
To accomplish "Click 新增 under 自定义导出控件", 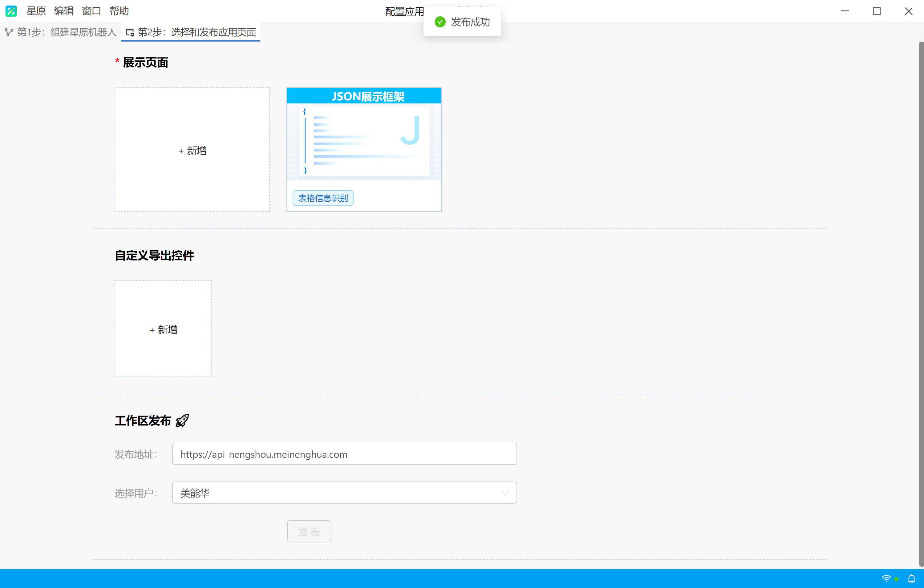I will pyautogui.click(x=163, y=329).
